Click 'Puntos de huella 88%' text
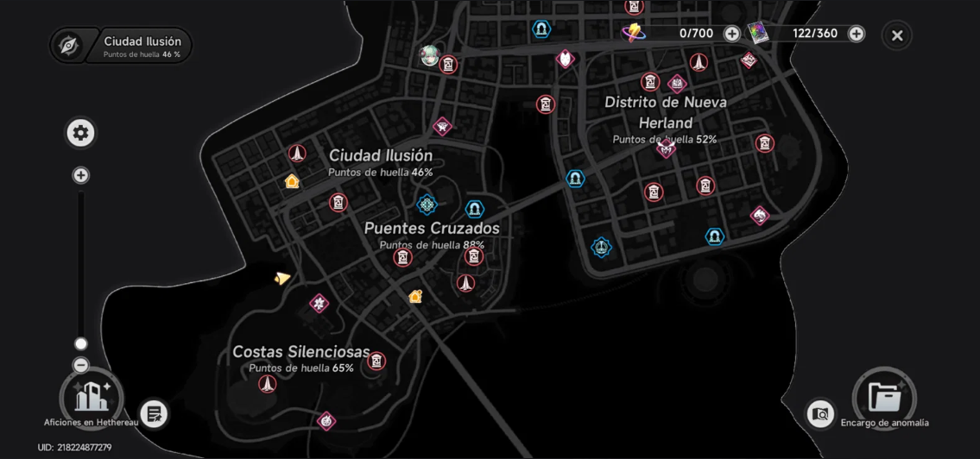Viewport: 980px width, 459px height. pyautogui.click(x=432, y=245)
